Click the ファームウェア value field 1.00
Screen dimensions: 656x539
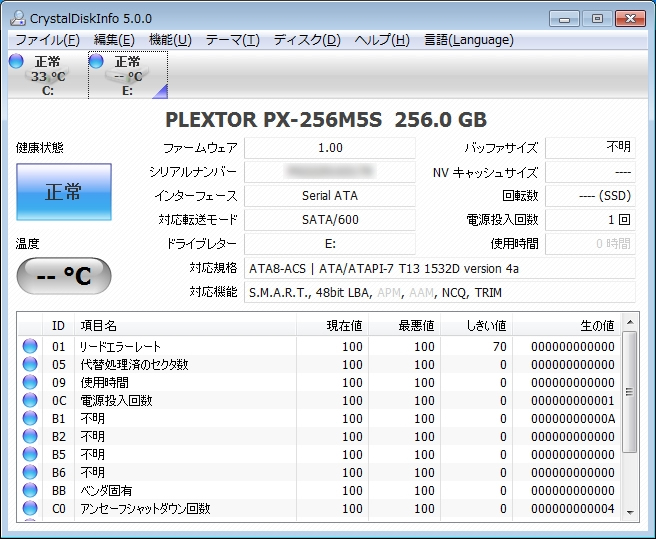tap(329, 148)
